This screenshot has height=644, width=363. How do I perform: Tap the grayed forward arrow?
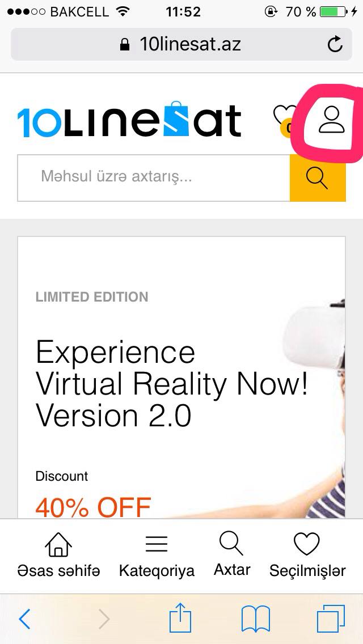pos(104,619)
